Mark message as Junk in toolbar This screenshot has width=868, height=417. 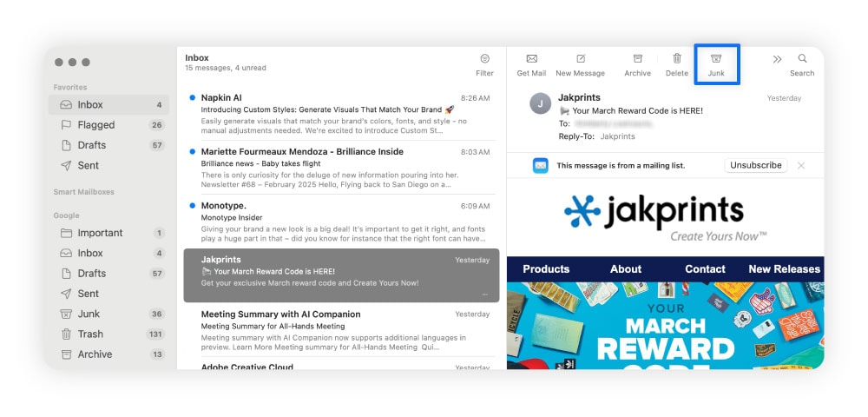[716, 59]
